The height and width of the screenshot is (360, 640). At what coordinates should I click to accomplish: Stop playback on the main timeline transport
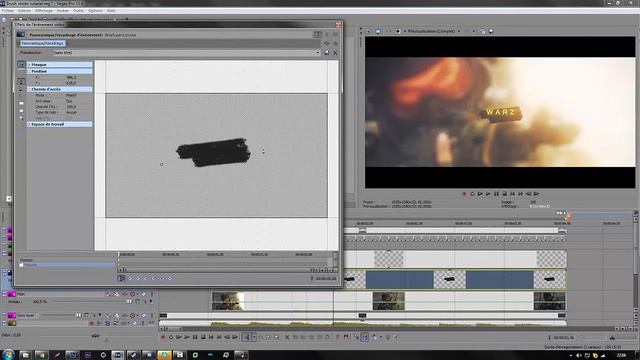coord(203,337)
